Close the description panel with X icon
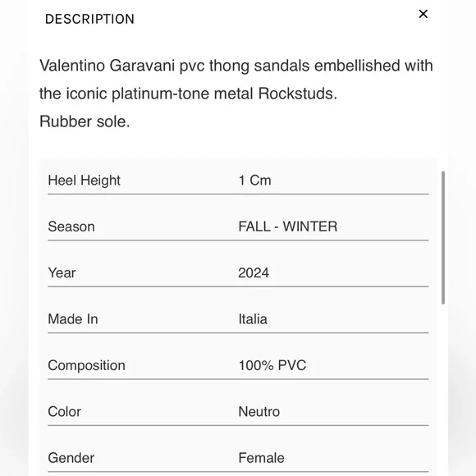Viewport: 476px width, 476px height. 423,14
